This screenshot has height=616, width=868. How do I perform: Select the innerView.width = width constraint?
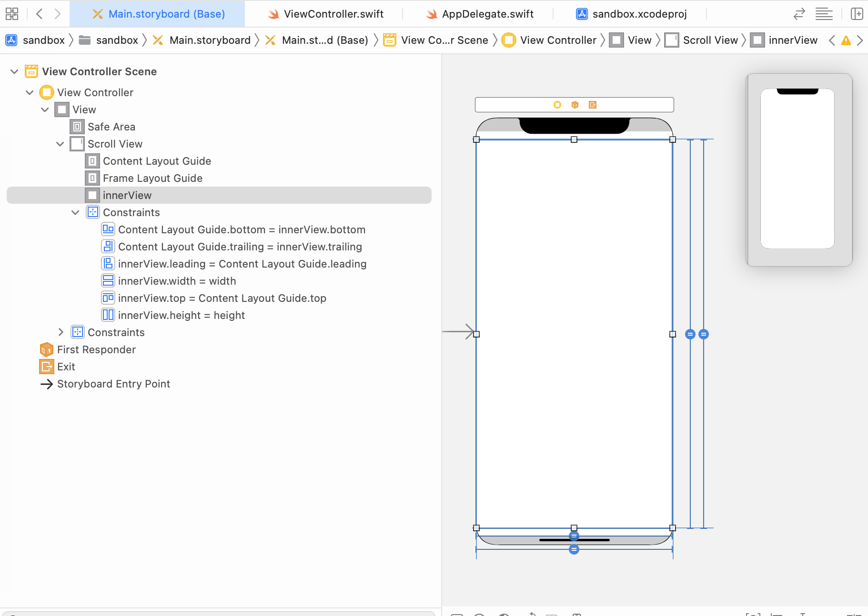pyautogui.click(x=177, y=281)
